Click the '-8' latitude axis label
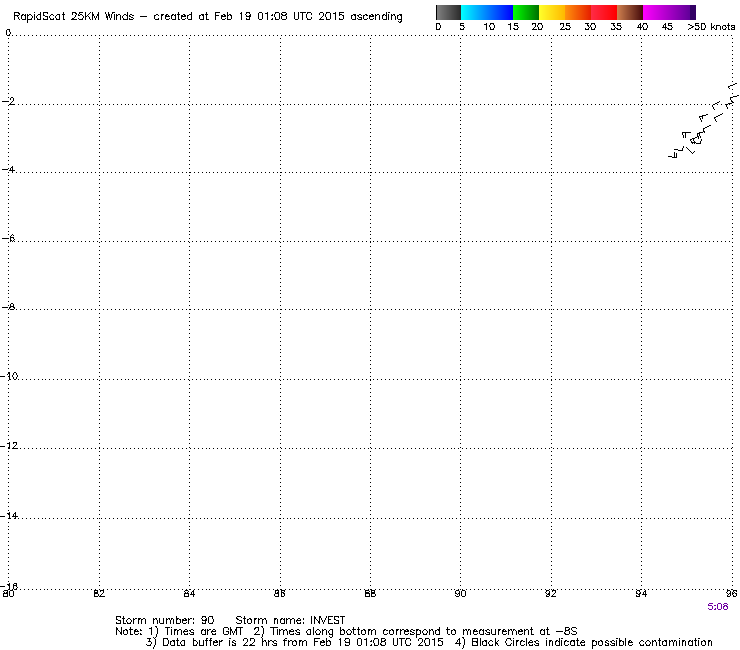This screenshot has width=740, height=650. click(8, 307)
